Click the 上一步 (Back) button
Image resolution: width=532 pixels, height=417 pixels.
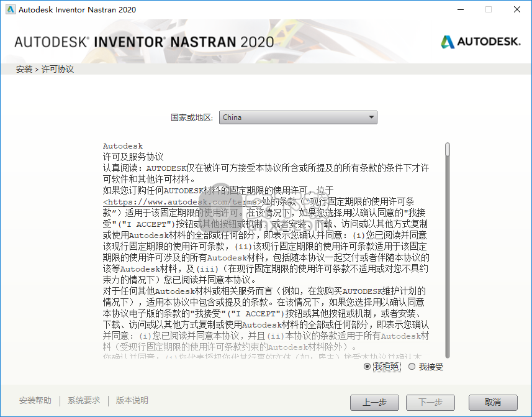(374, 403)
